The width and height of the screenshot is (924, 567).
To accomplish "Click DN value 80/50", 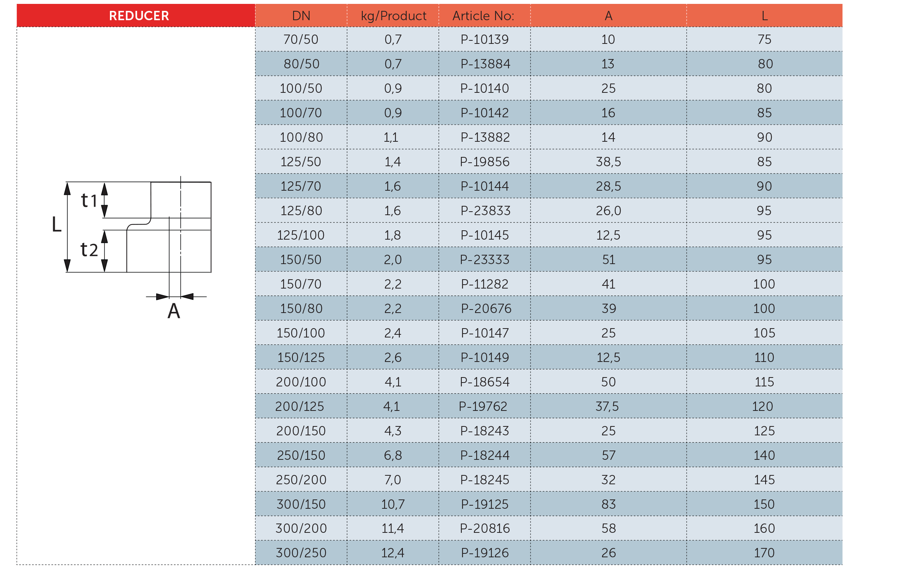I will (x=301, y=64).
